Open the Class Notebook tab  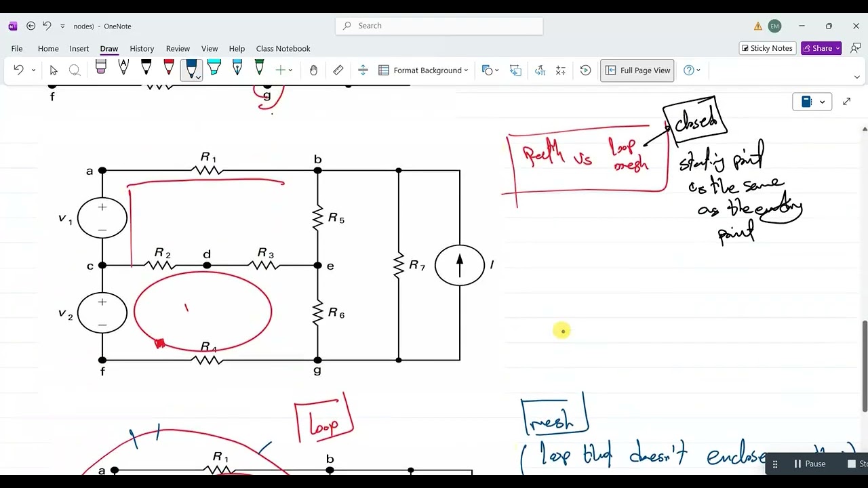coord(283,49)
